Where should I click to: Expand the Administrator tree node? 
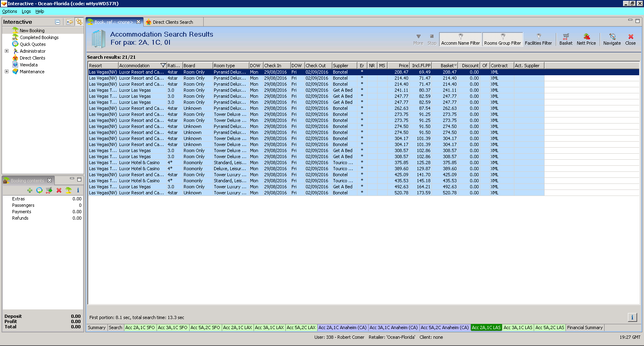(x=6, y=51)
